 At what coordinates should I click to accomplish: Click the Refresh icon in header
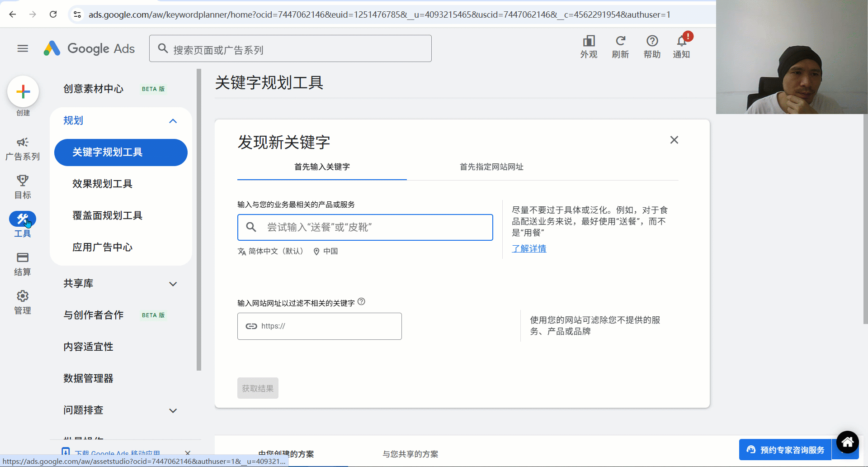pos(620,42)
